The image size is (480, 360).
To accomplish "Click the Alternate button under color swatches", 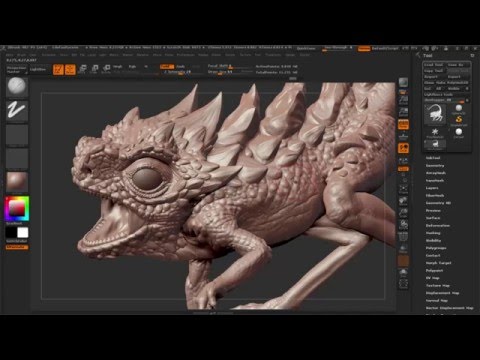I will click(x=17, y=247).
